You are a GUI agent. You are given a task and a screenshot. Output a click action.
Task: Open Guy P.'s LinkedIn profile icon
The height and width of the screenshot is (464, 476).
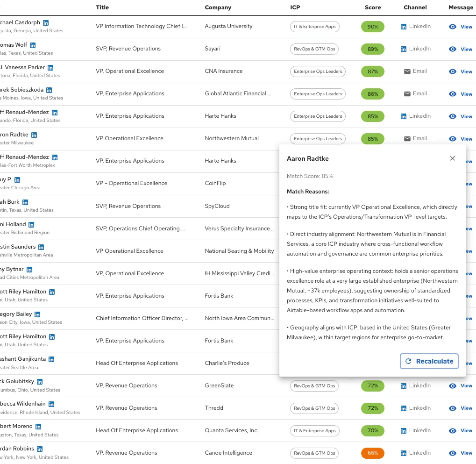17,180
